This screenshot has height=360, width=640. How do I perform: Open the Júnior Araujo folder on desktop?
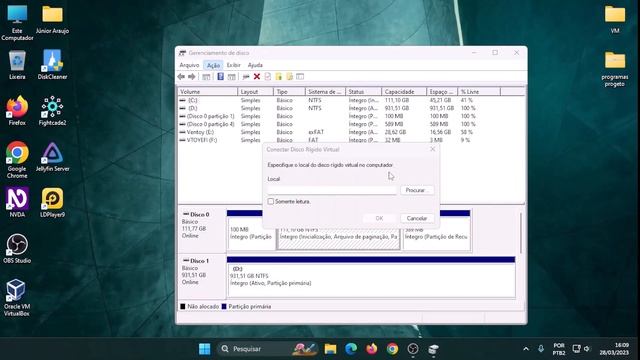[x=52, y=20]
